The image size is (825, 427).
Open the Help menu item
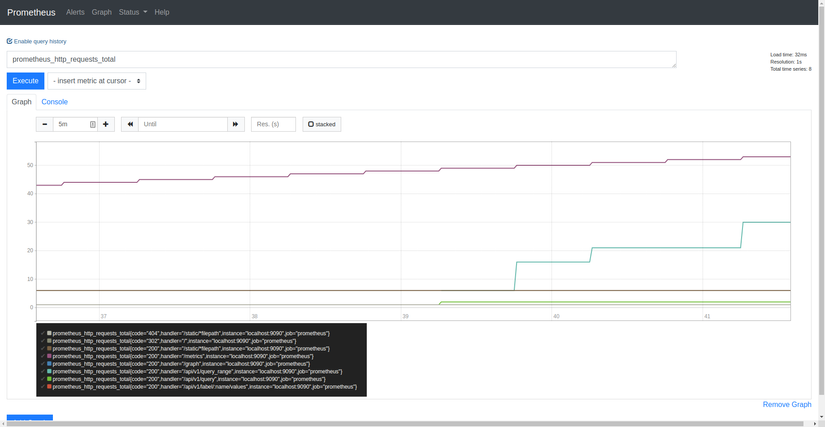click(162, 12)
